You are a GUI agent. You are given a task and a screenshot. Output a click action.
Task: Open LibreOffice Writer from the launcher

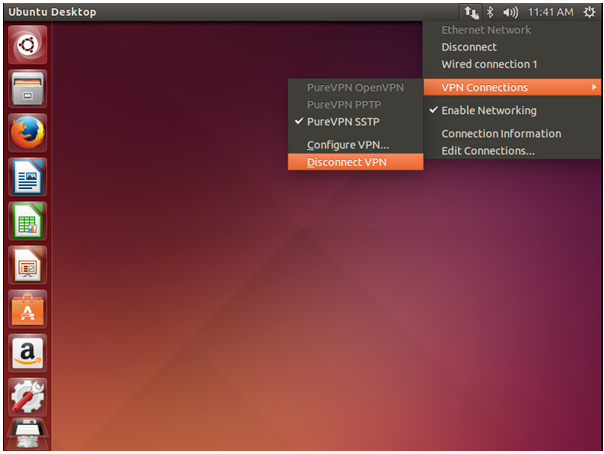(27, 177)
